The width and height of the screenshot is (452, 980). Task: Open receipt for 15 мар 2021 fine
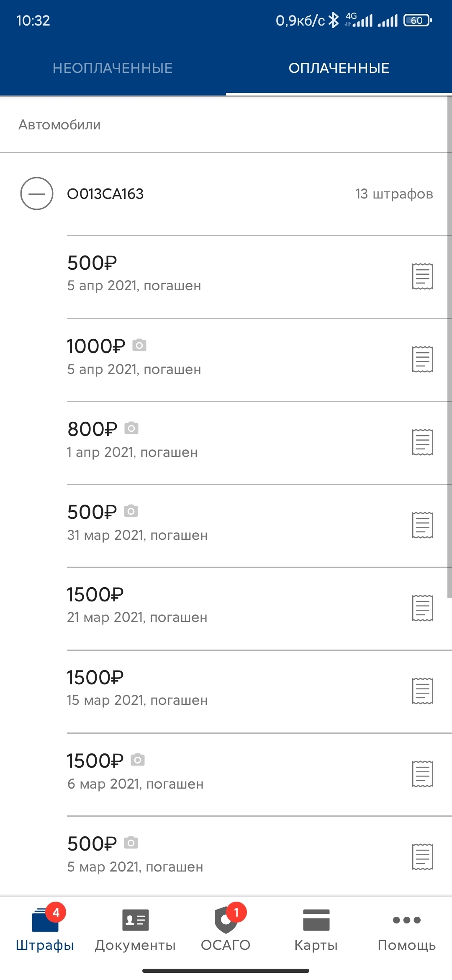pyautogui.click(x=422, y=691)
